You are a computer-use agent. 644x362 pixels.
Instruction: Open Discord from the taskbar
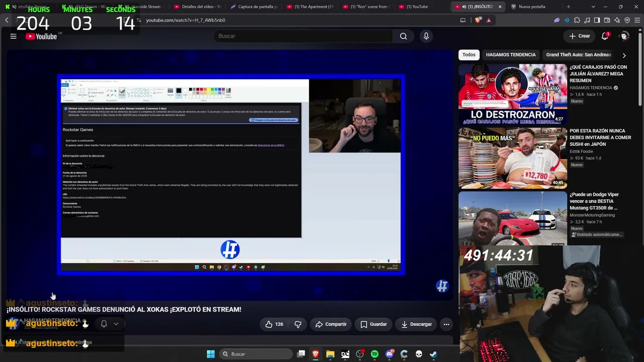coord(389,354)
